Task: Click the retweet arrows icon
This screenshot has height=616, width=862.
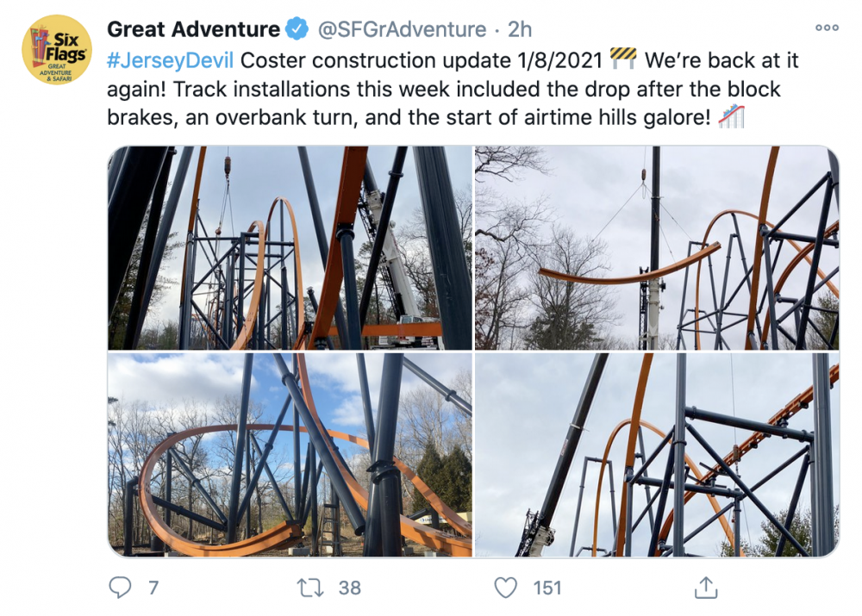Action: pos(310,588)
